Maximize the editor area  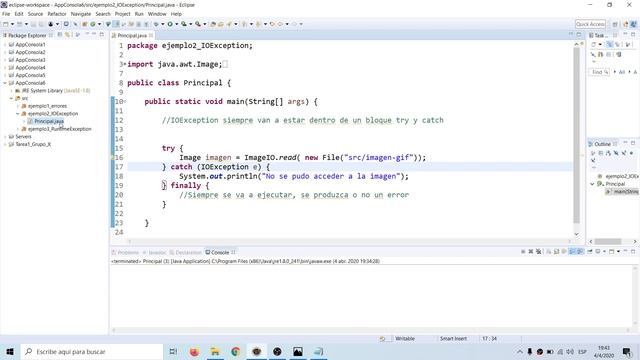coord(579,35)
